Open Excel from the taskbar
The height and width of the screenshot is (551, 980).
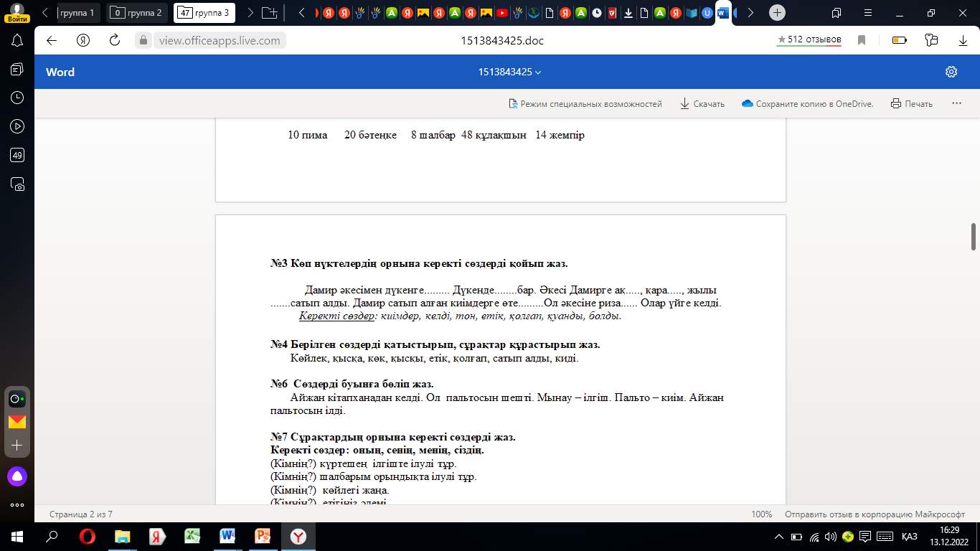192,537
